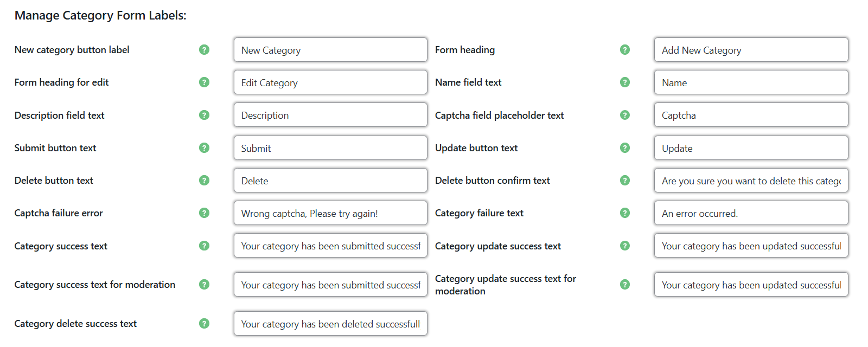
Task: Select the New Category label input field
Action: tap(330, 49)
